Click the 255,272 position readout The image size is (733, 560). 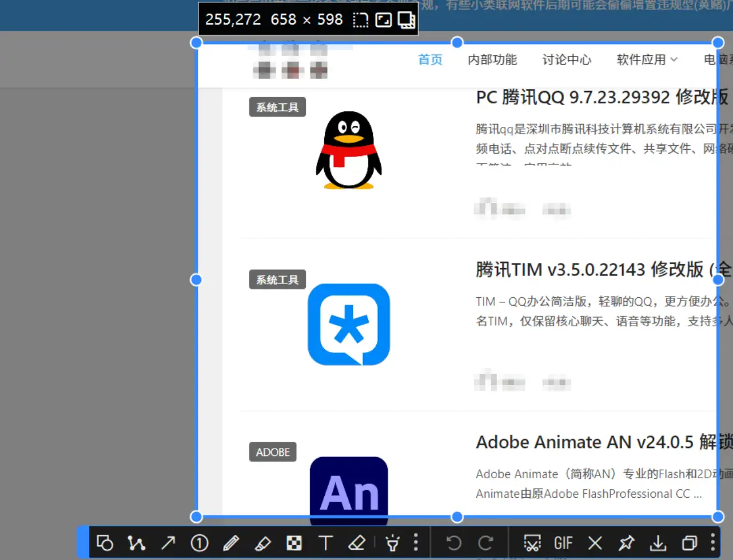coord(233,19)
